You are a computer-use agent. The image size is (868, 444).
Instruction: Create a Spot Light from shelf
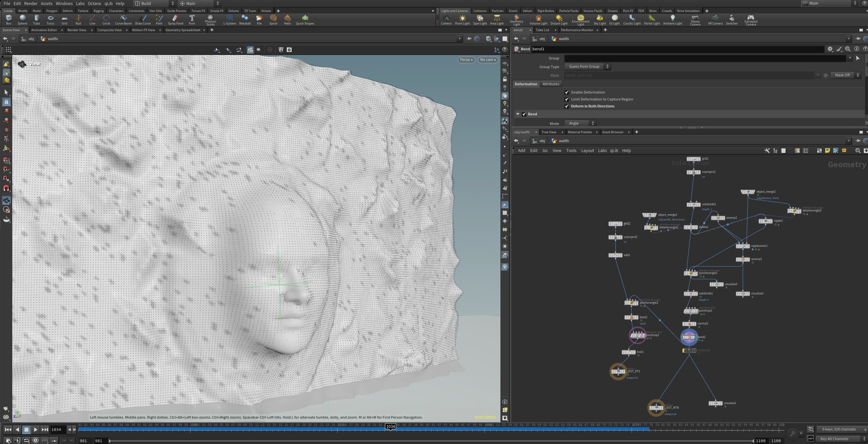[480, 19]
